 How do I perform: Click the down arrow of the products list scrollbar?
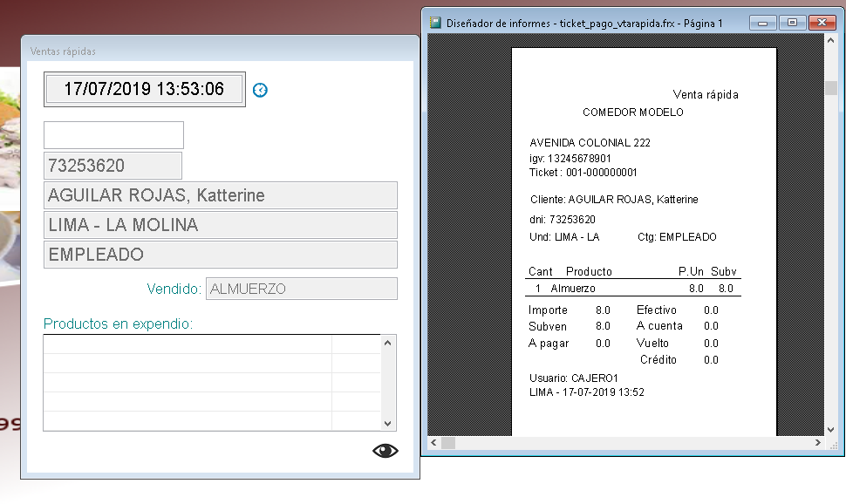pyautogui.click(x=388, y=421)
